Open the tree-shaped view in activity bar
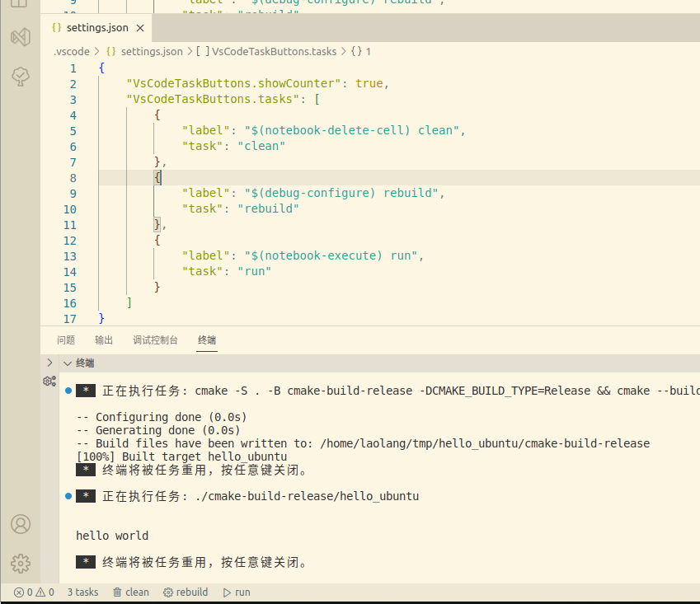This screenshot has height=604, width=700. pos(21,77)
